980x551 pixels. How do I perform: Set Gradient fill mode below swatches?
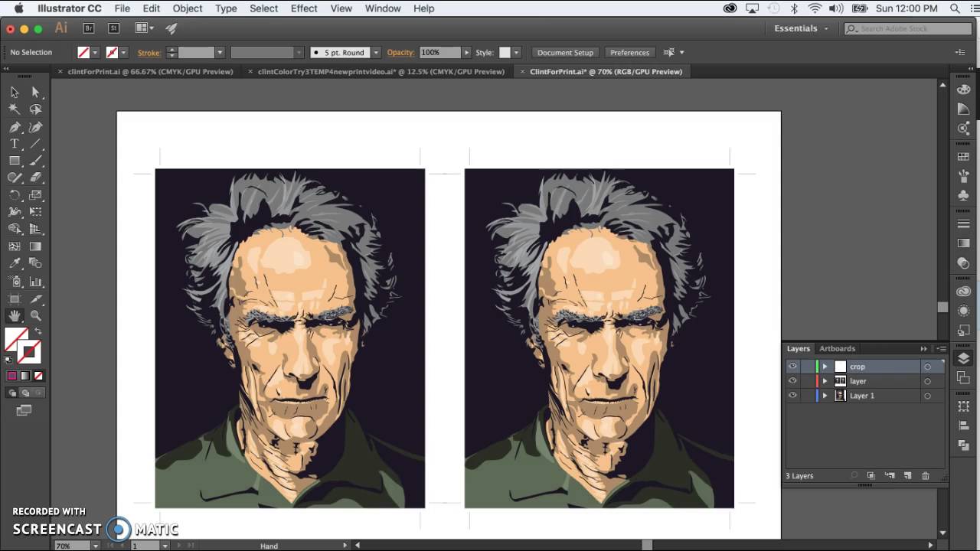pyautogui.click(x=25, y=376)
